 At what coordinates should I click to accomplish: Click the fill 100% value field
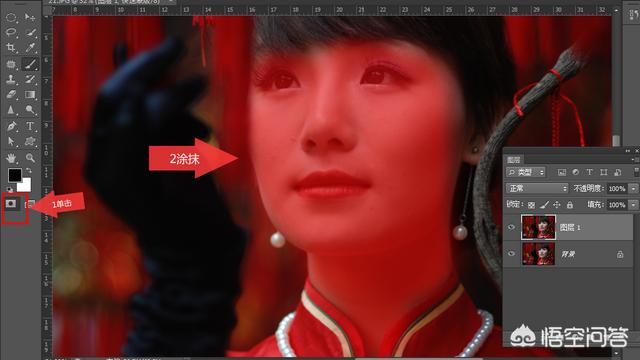point(617,204)
